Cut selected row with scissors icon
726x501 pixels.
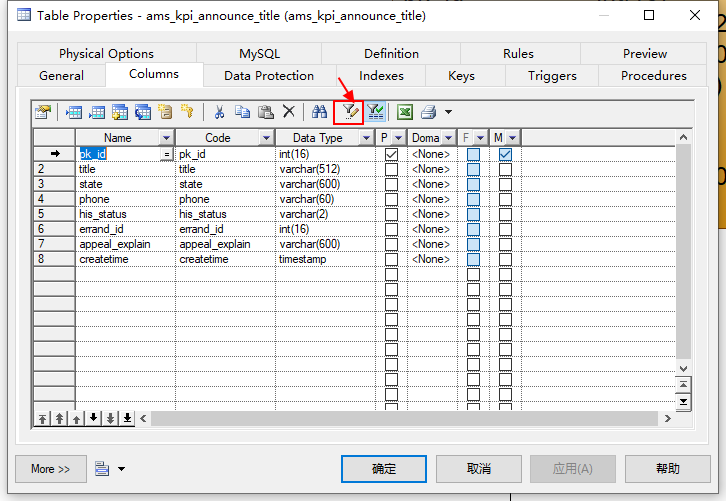[x=219, y=112]
